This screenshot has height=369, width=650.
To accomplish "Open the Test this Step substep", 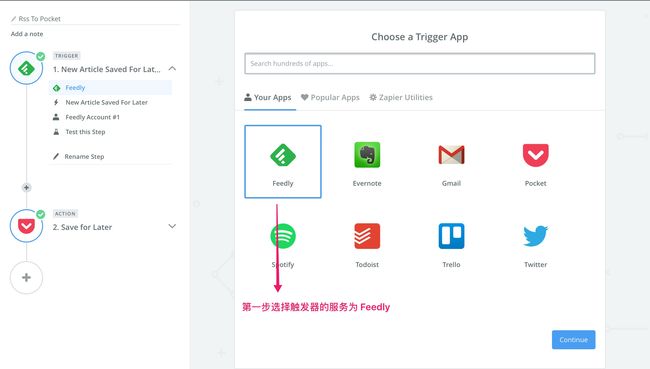I will [x=85, y=132].
